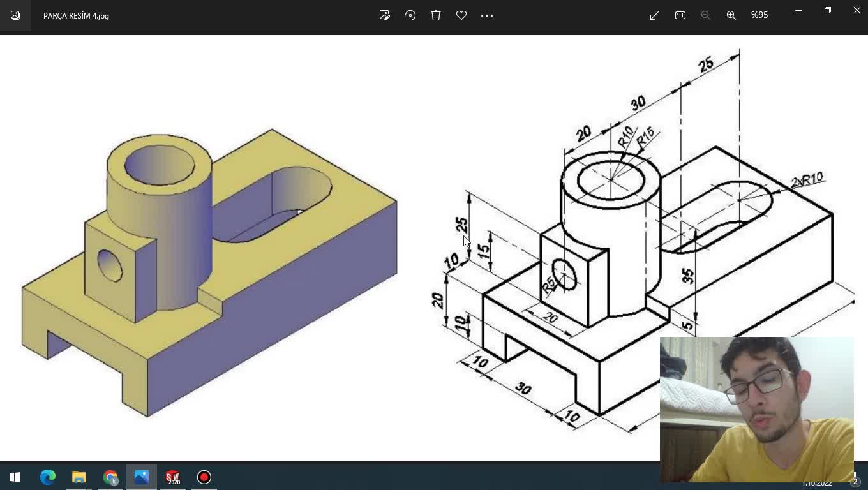Delete the image using trash icon
The height and width of the screenshot is (490, 868).
(436, 15)
